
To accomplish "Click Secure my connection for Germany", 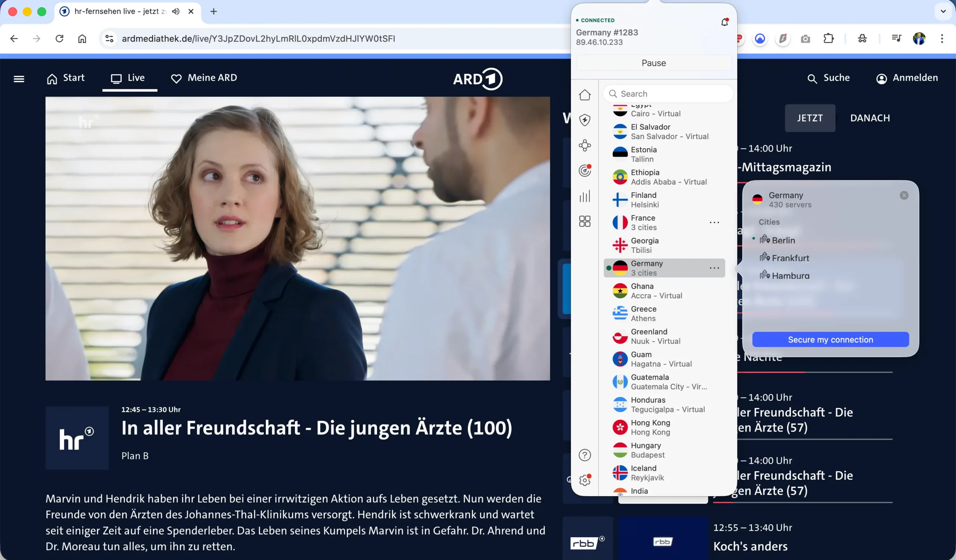I will (x=830, y=339).
